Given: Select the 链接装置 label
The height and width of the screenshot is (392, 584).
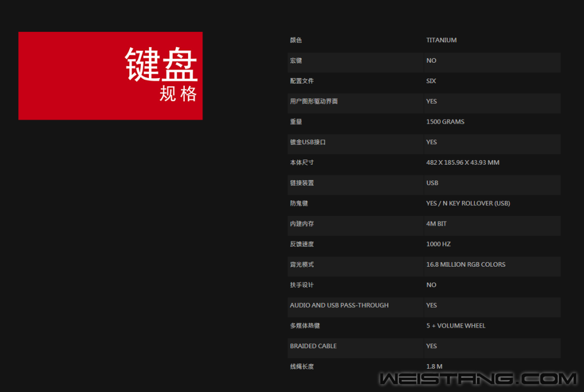Looking at the screenshot, I should click(302, 183).
